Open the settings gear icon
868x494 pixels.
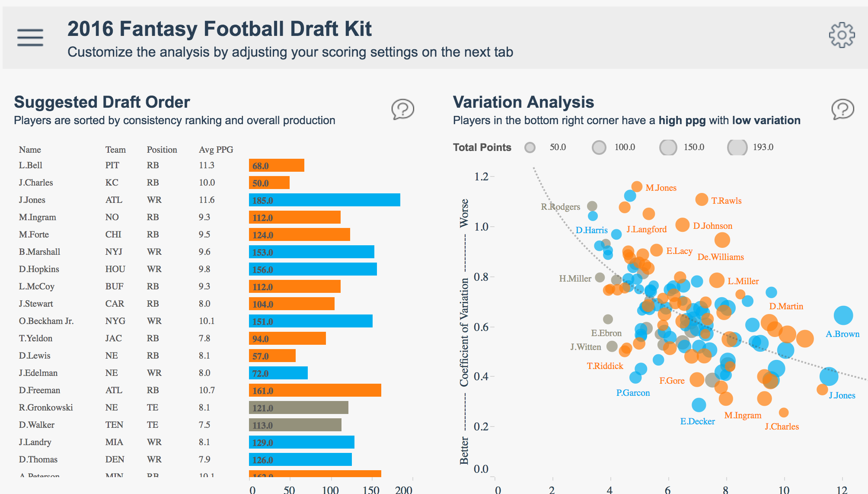tap(842, 35)
